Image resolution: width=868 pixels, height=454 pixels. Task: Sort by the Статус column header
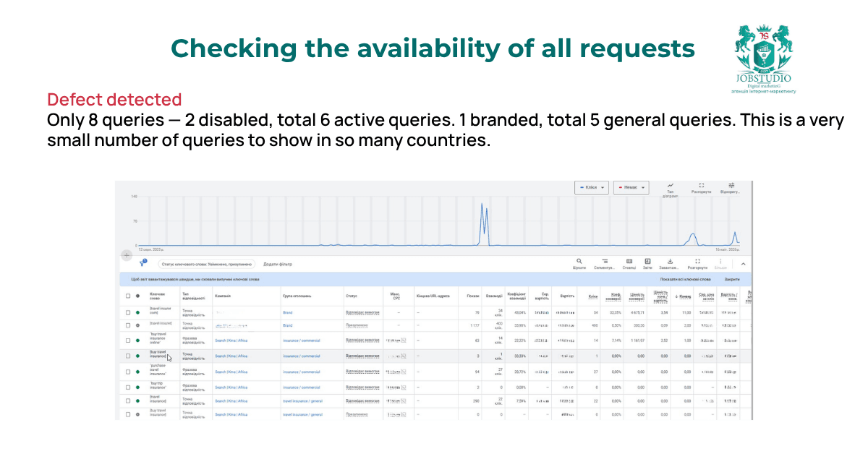click(x=352, y=296)
